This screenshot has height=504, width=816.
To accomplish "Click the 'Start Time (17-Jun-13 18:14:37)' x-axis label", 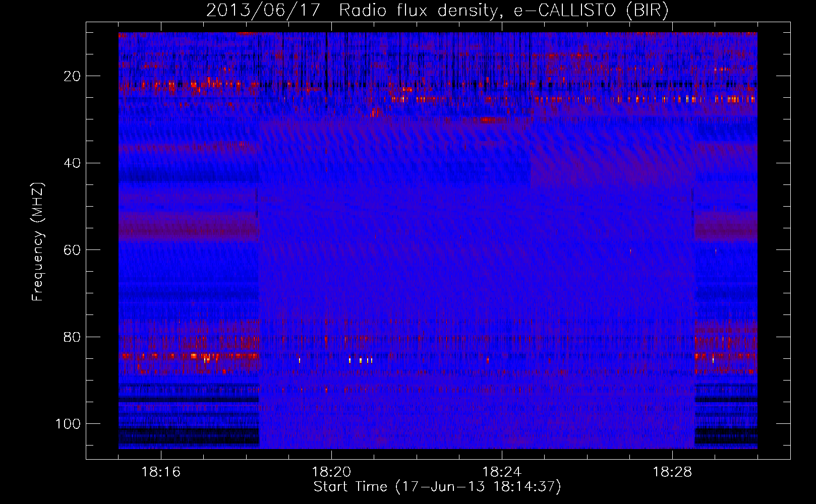I will [x=437, y=487].
